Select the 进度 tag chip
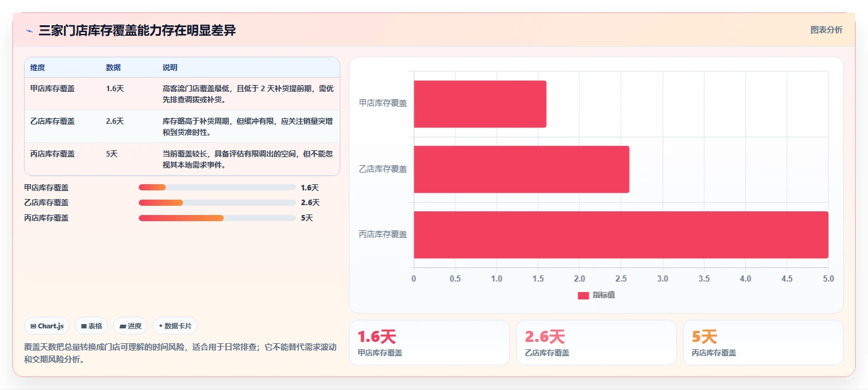 [x=130, y=326]
